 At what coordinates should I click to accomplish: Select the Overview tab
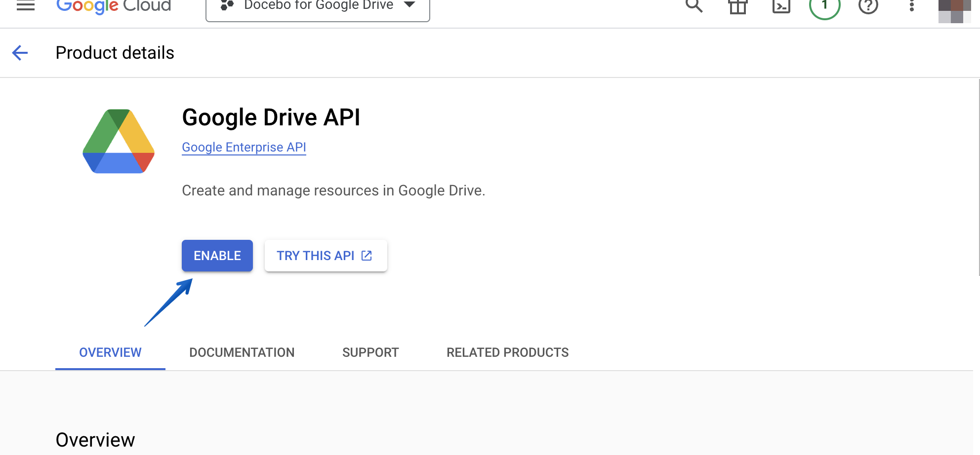110,352
